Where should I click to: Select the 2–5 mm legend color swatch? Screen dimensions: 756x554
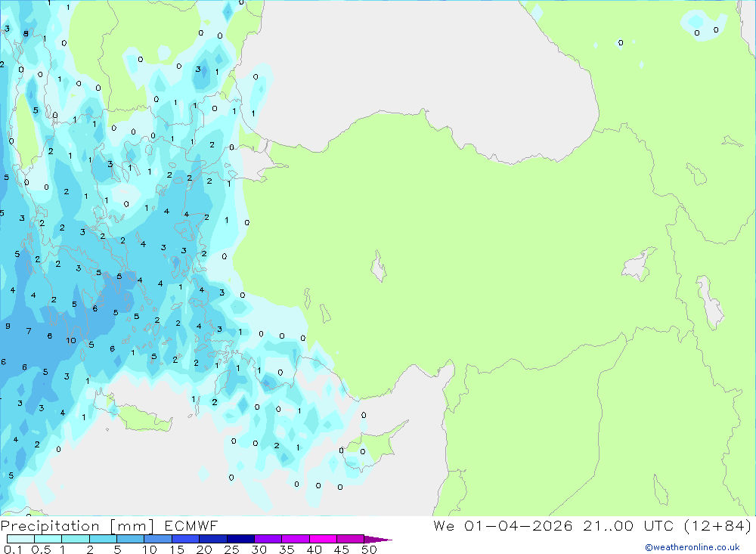coord(103,539)
